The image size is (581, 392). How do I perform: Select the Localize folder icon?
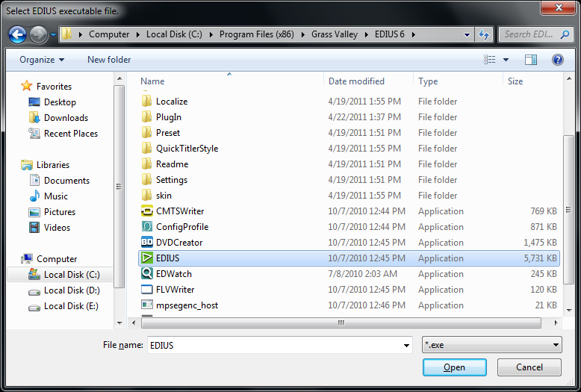point(146,101)
